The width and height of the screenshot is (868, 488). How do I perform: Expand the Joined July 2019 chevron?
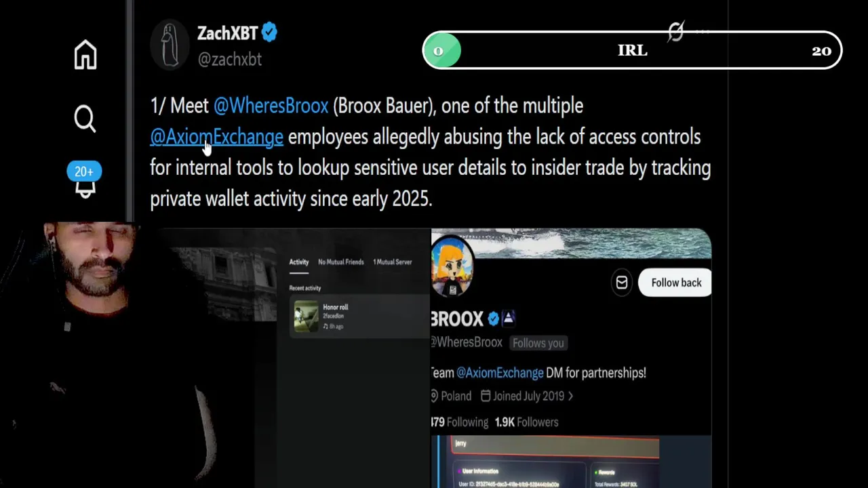coord(570,396)
